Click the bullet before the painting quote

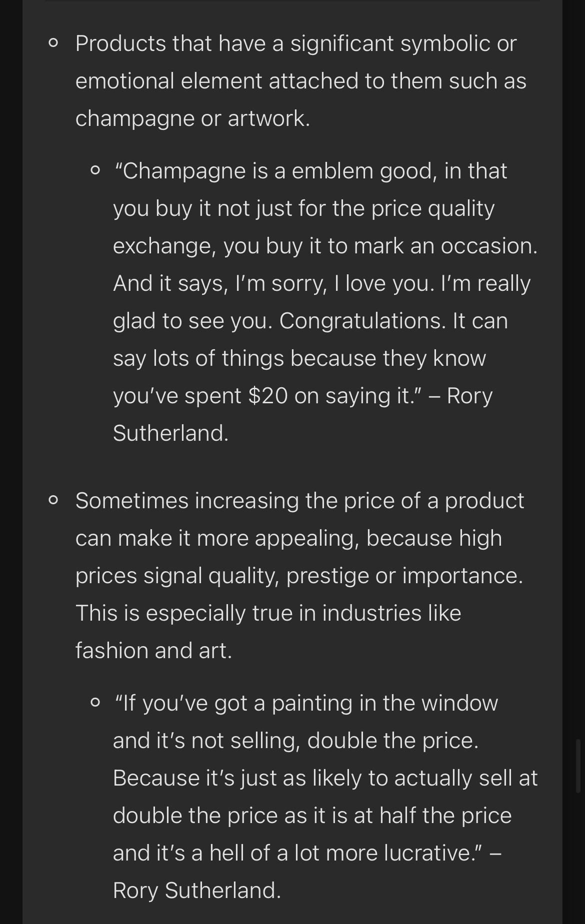(x=95, y=703)
